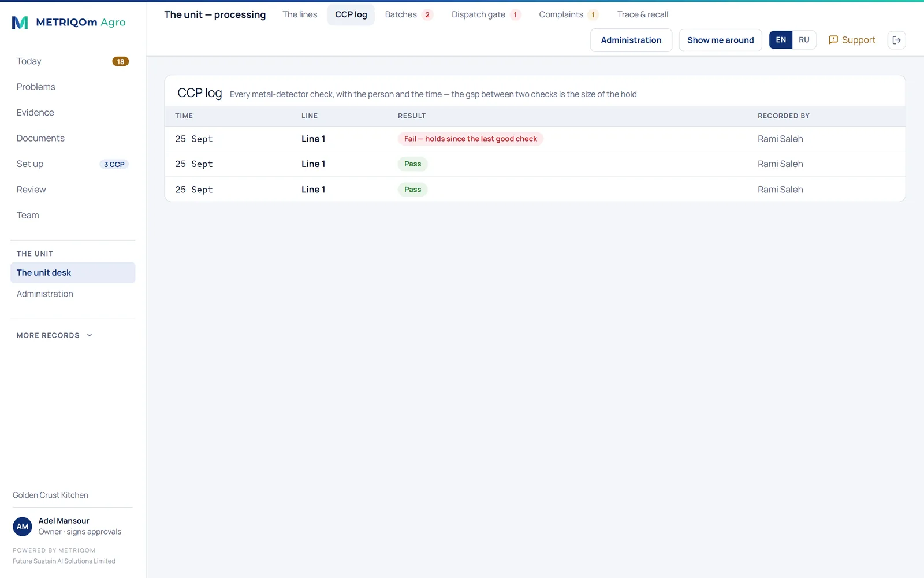Switch to Trace & recall tab
The height and width of the screenshot is (578, 924).
(643, 14)
